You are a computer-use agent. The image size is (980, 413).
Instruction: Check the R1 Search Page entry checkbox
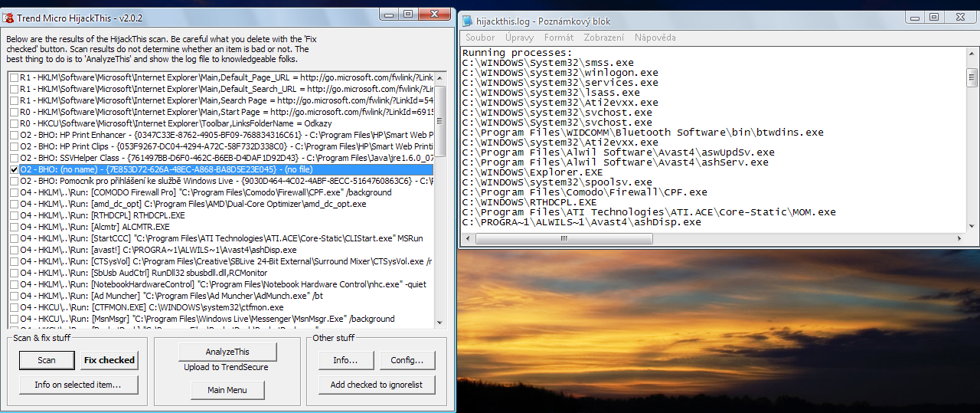tap(15, 100)
